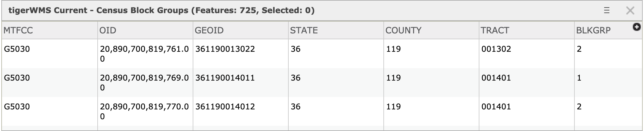Click the first row's MTFCC G5030 cell
644x131 pixels.
[x=17, y=49]
